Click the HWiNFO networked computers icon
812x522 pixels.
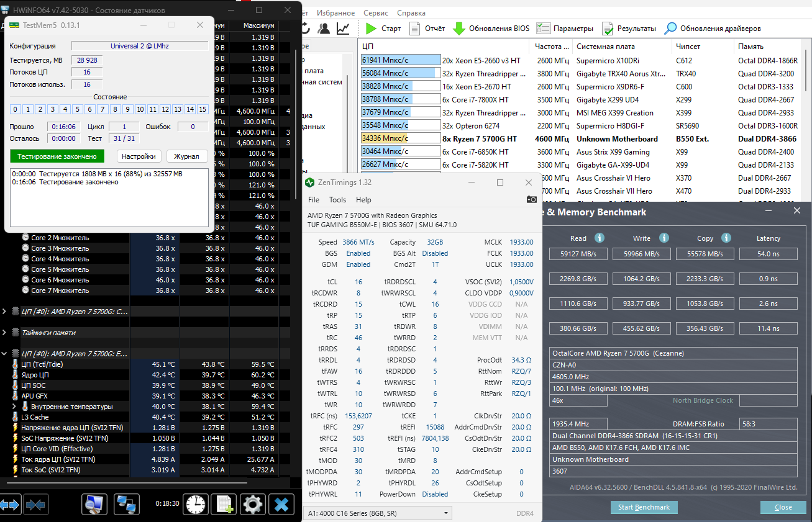(x=127, y=504)
